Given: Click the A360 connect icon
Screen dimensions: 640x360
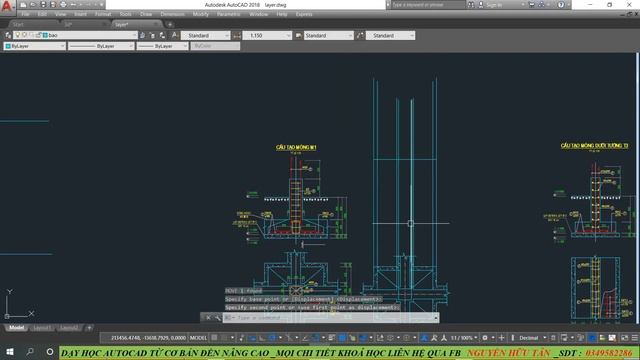Looking at the screenshot, I should (542, 5).
